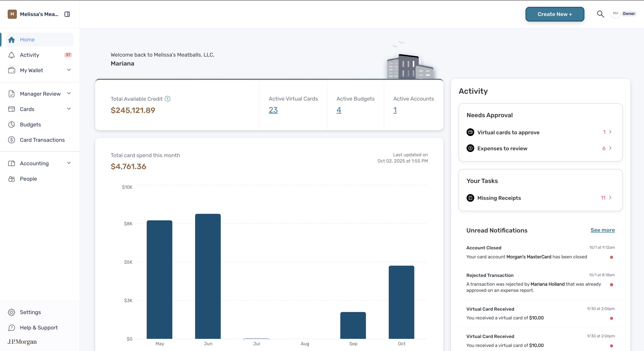Open the Missing Receipts task row
This screenshot has height=351, width=644.
coord(540,198)
